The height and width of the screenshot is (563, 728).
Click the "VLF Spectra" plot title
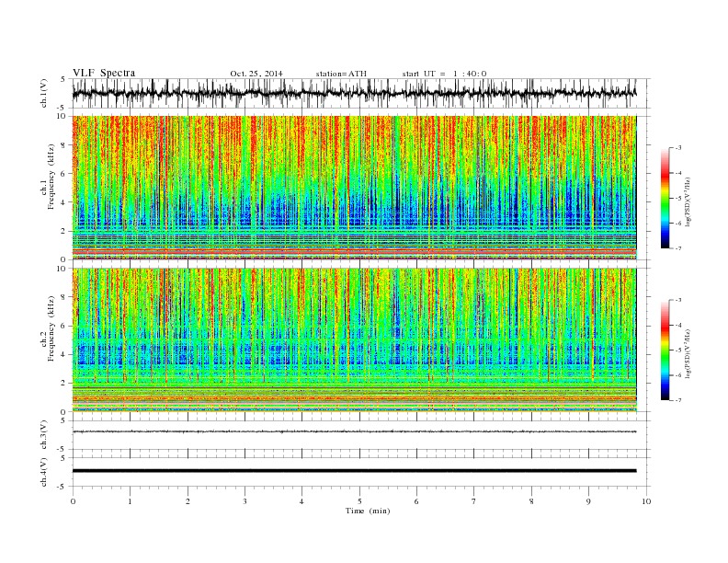(x=104, y=73)
